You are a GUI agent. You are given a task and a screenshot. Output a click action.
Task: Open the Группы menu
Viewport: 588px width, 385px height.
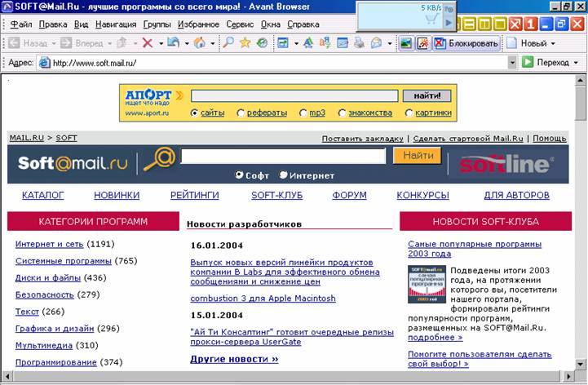point(157,24)
